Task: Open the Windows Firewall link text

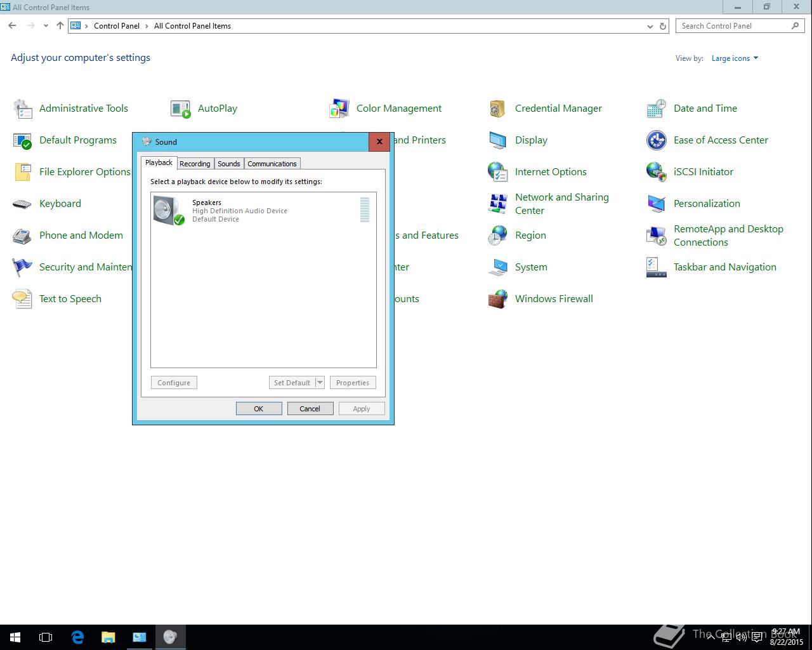Action: tap(554, 299)
